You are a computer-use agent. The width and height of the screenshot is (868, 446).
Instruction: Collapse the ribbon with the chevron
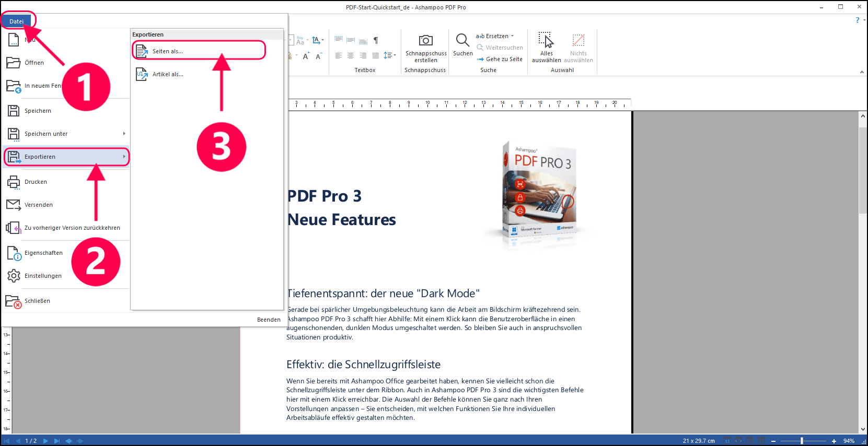[862, 72]
